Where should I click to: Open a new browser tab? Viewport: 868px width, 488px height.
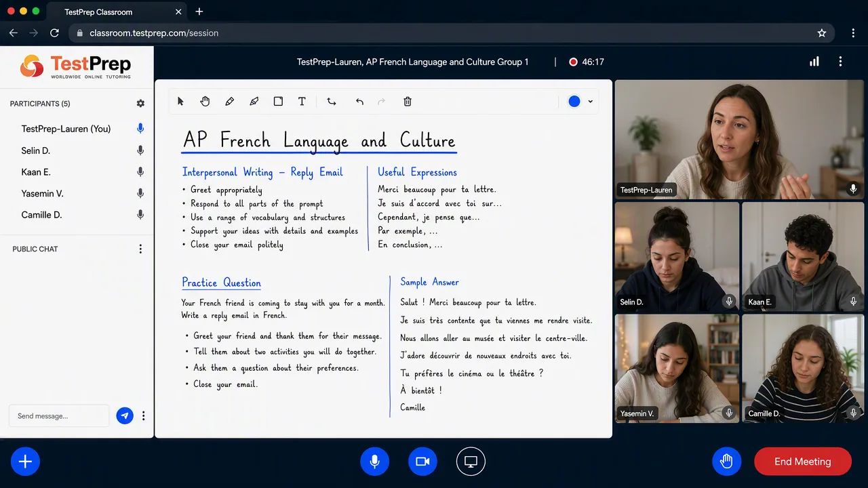(199, 12)
